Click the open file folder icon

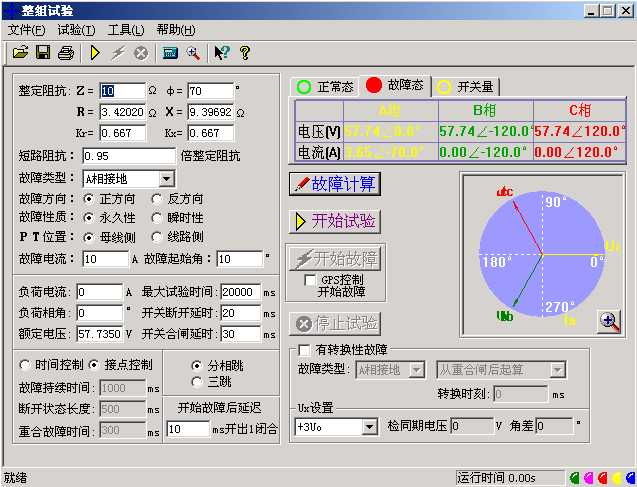pyautogui.click(x=20, y=52)
